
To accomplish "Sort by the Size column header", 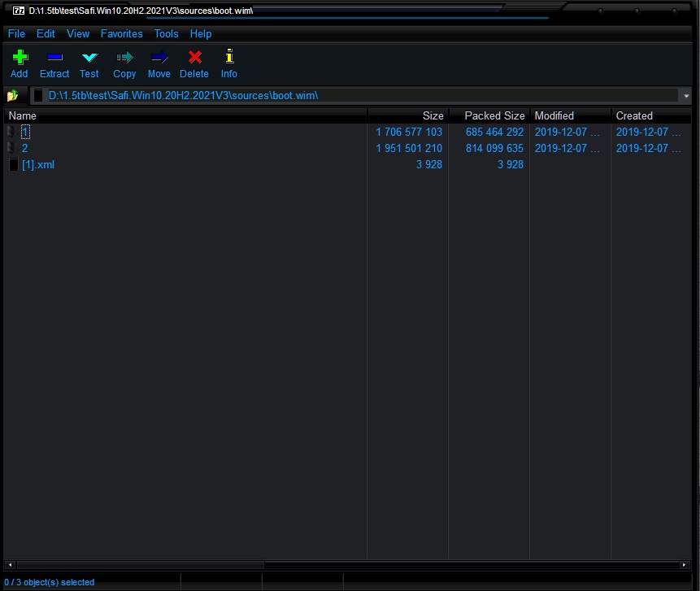I will tap(408, 115).
